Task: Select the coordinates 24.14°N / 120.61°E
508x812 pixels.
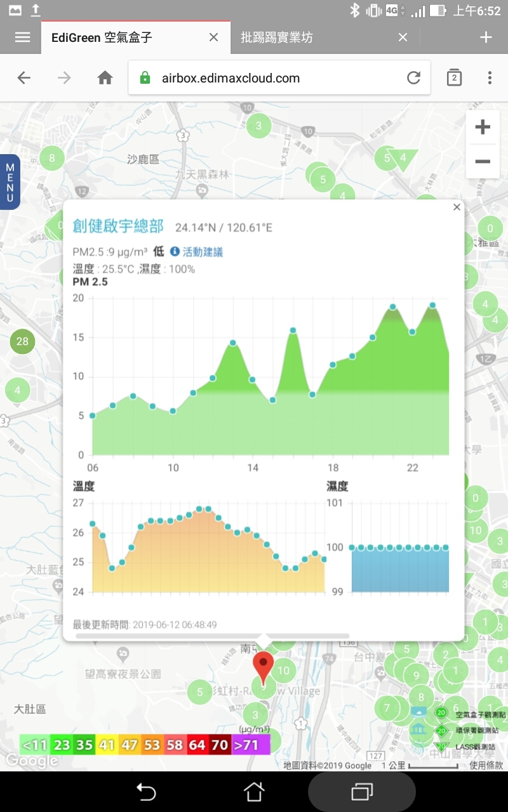Action: click(x=224, y=228)
